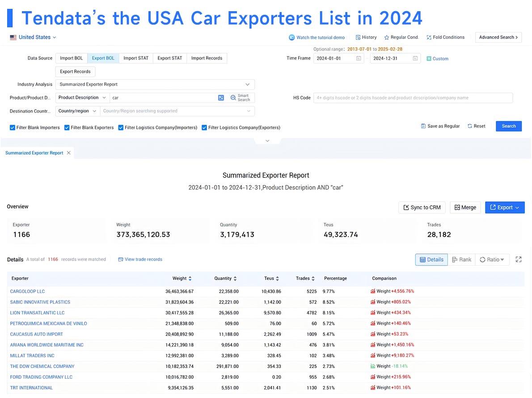Image resolution: width=532 pixels, height=398 pixels.
Task: Collapse the search panel chevron
Action: tap(267, 141)
